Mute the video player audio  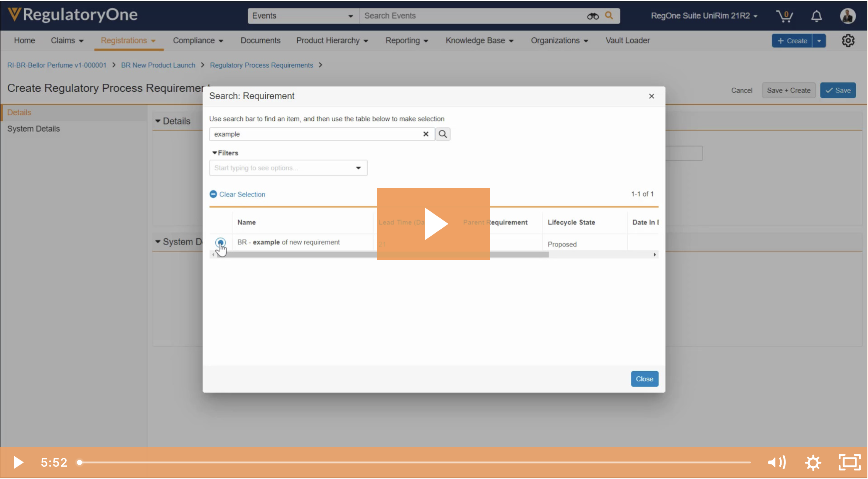tap(777, 462)
